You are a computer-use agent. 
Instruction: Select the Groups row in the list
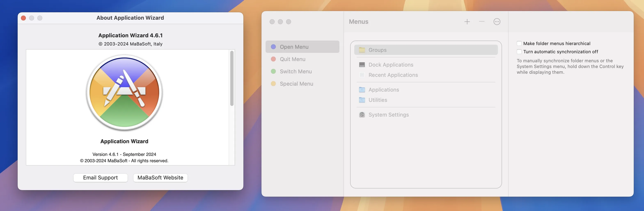pyautogui.click(x=426, y=50)
